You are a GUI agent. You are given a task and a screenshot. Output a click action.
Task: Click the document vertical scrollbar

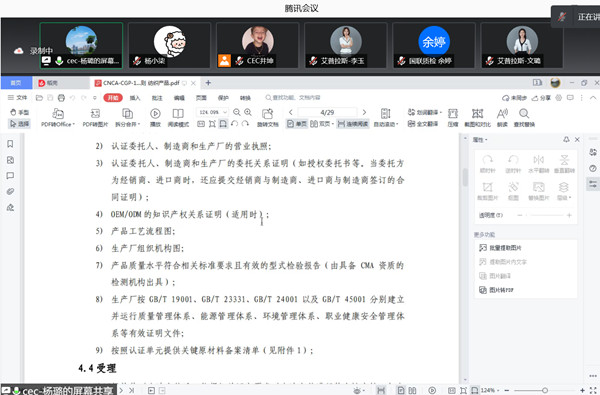465,177
